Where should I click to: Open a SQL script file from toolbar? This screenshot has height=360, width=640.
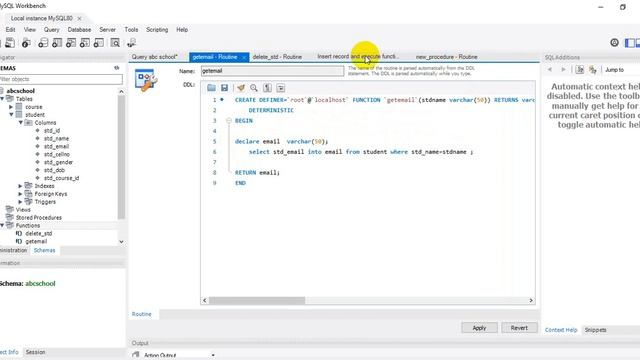[9, 42]
